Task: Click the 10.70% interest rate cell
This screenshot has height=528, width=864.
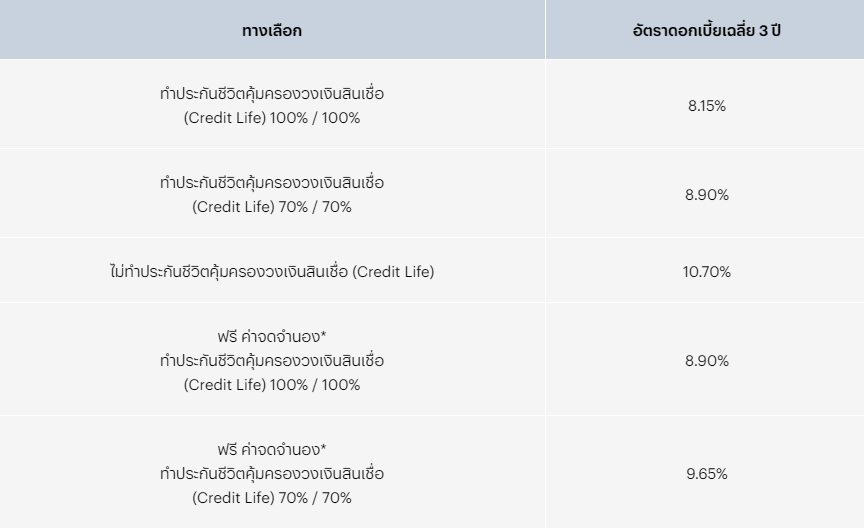Action: (706, 272)
